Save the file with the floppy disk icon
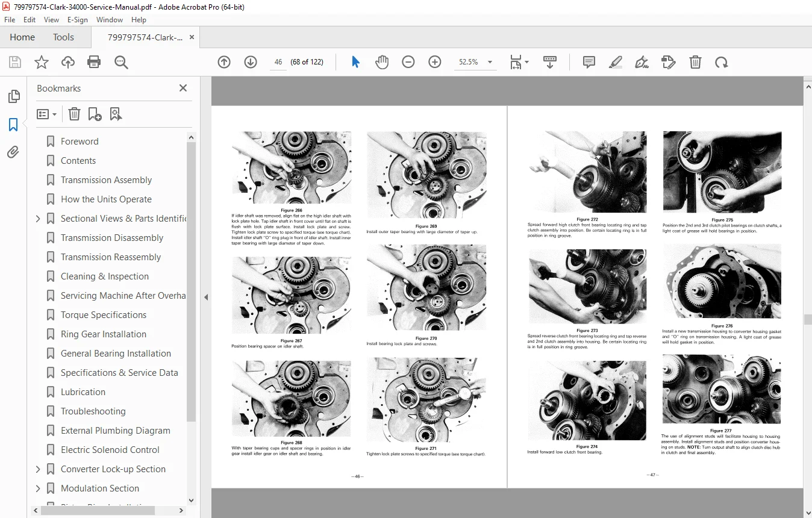This screenshot has width=812, height=518. pos(15,62)
